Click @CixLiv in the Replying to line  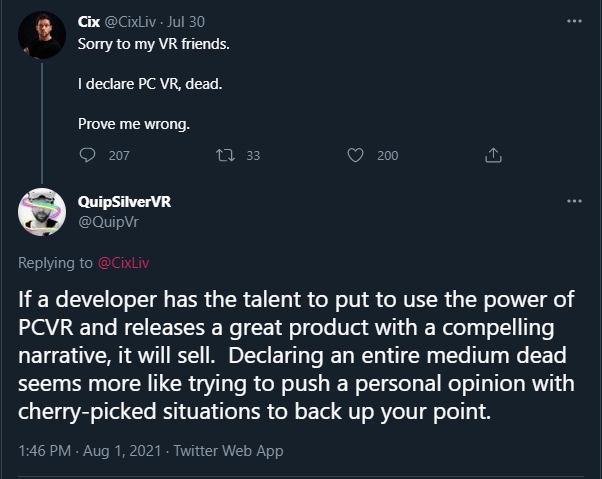(123, 263)
